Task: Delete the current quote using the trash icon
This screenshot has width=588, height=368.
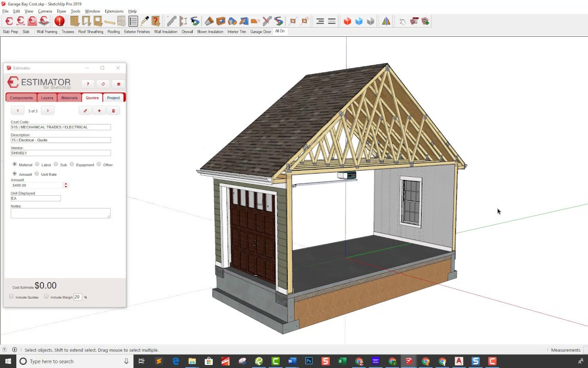Action: click(x=113, y=110)
